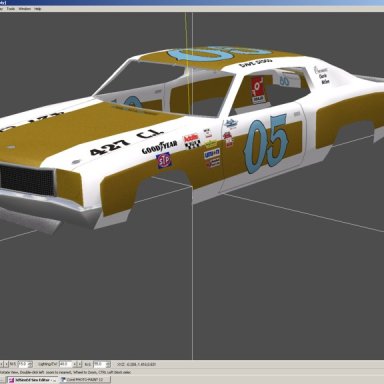The image size is (384, 384).
Task: Open the Window menu
Action: 24,9
